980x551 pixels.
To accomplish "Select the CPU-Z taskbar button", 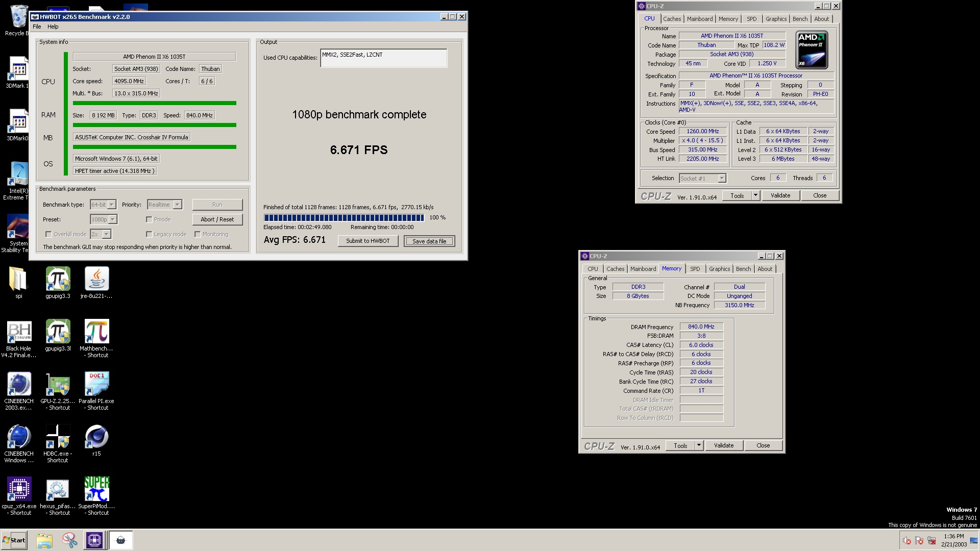I will point(94,540).
